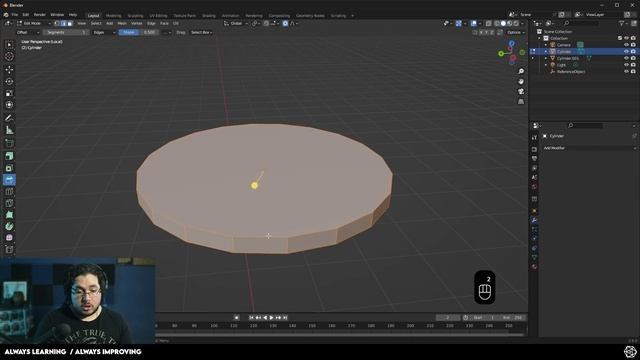This screenshot has width=640, height=360.
Task: Click the pan view hand icon
Action: pyautogui.click(x=521, y=81)
